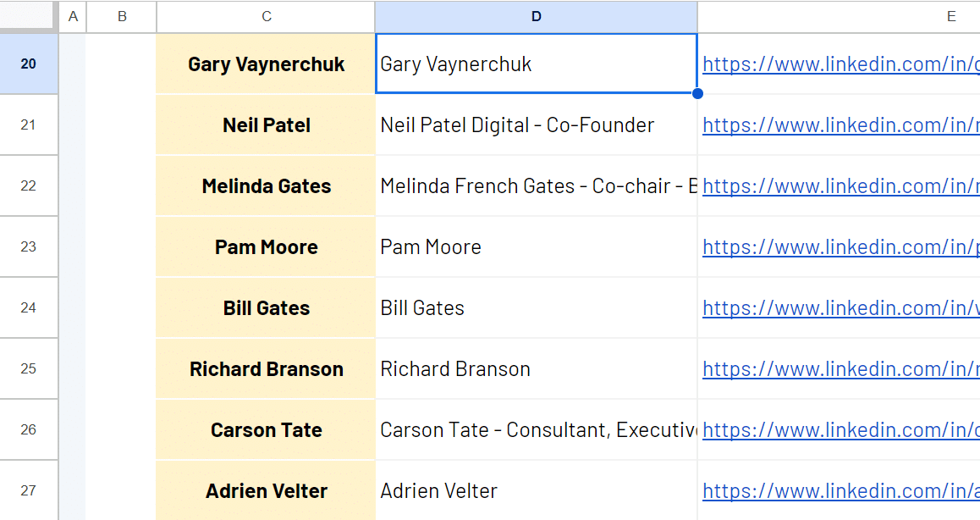Select row 24 header
The image size is (980, 520).
pos(29,308)
